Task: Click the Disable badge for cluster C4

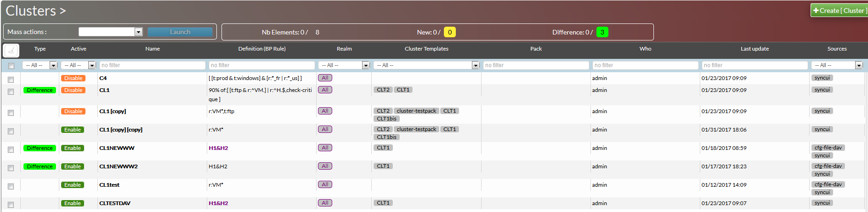Action: tap(73, 78)
